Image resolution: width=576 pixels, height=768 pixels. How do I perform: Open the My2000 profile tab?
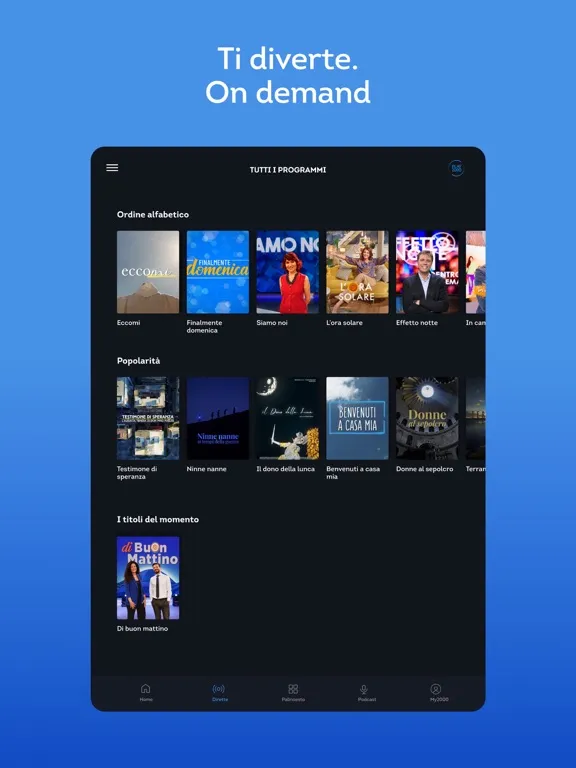[439, 693]
